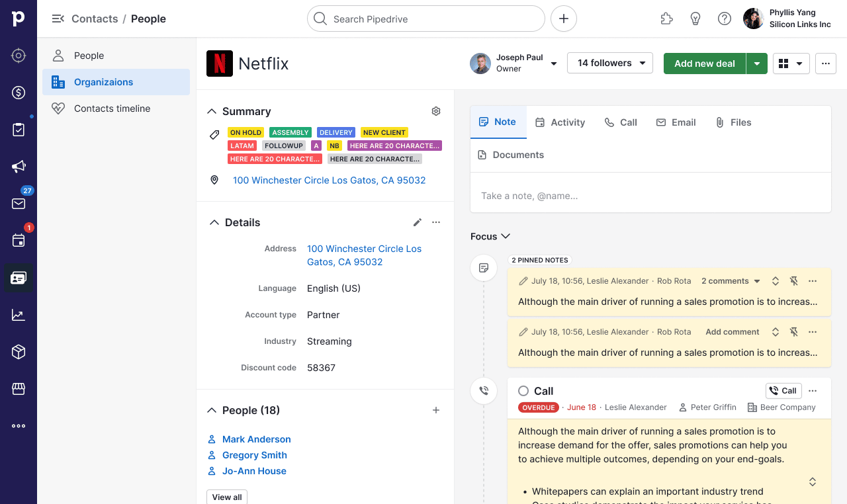Viewport: 847px width, 504px height.
Task: Click the Call button on activity
Action: [x=783, y=391]
